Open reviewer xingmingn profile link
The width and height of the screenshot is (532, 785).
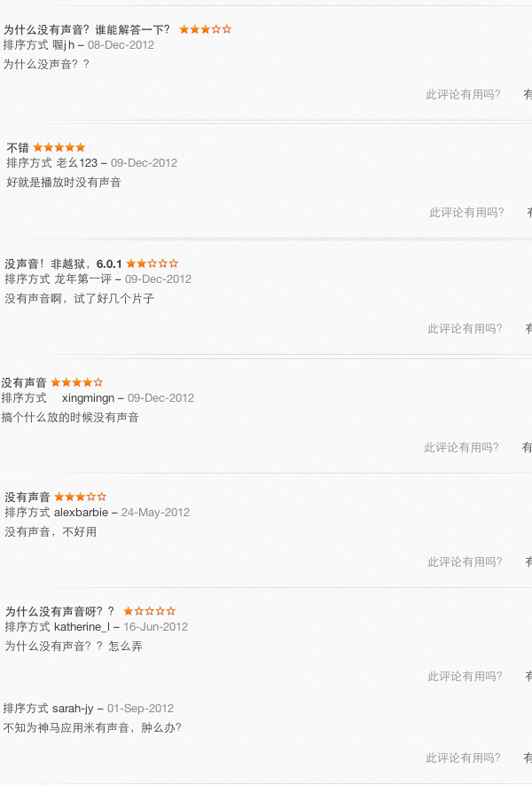[88, 398]
